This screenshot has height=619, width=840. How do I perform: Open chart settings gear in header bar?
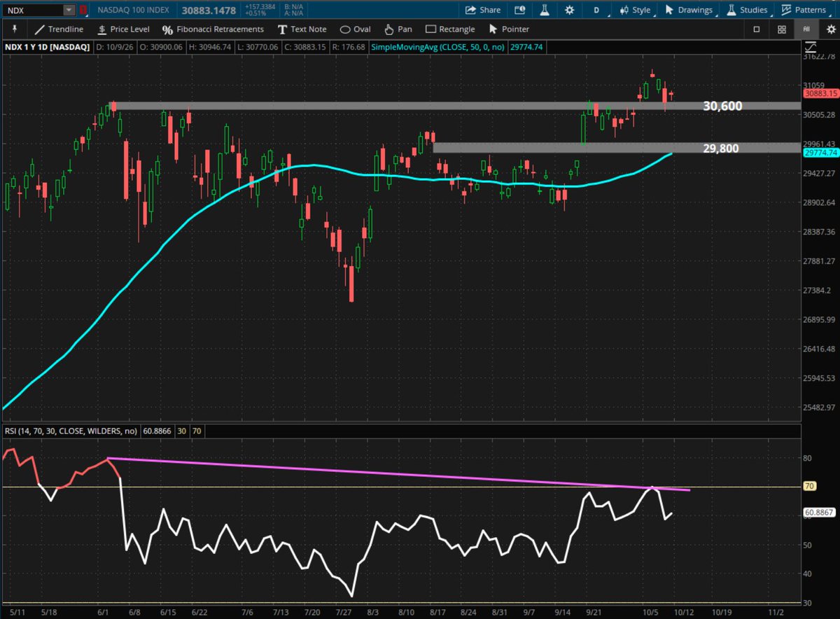570,10
